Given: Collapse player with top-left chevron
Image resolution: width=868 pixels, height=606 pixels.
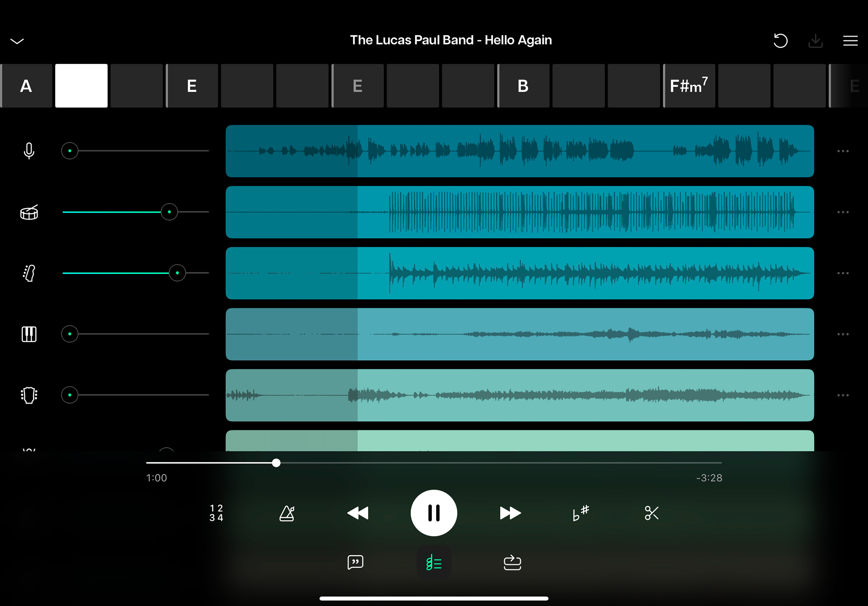Looking at the screenshot, I should [17, 41].
